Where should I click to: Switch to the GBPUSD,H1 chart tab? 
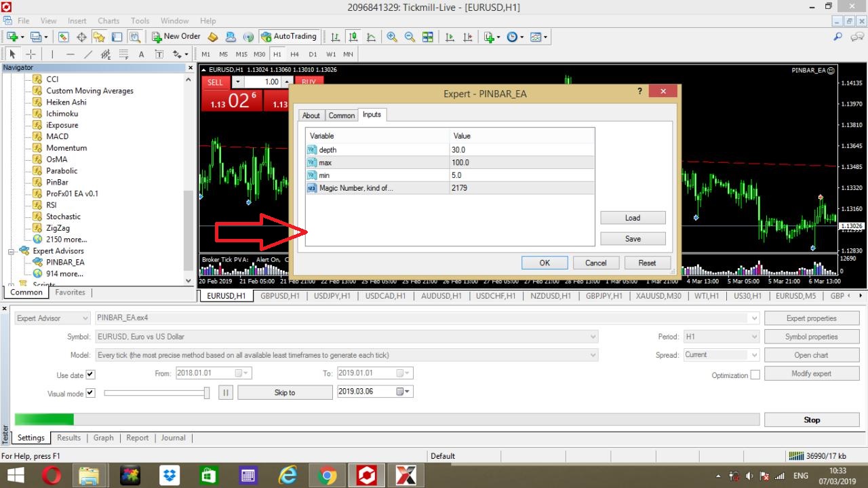click(x=280, y=296)
